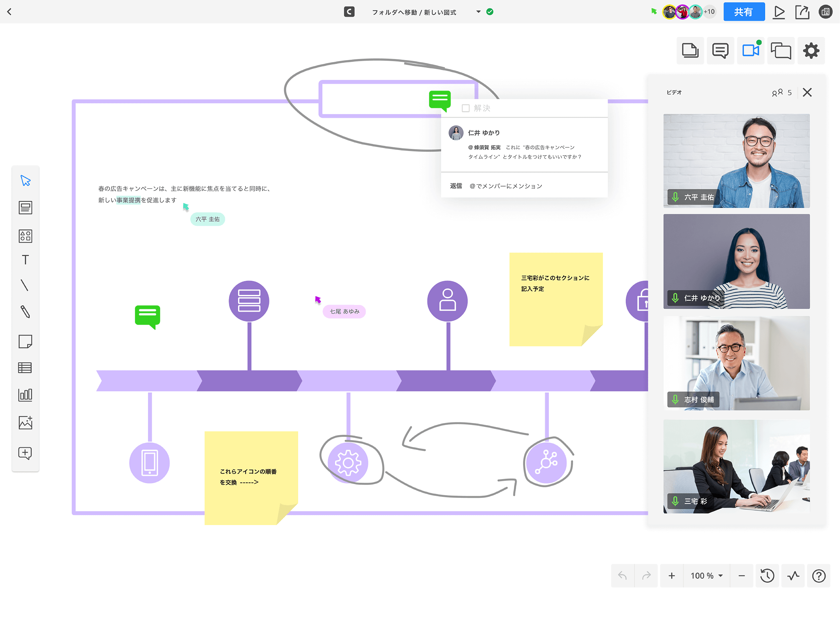The height and width of the screenshot is (622, 840).
Task: Select the Text tool
Action: point(25,260)
